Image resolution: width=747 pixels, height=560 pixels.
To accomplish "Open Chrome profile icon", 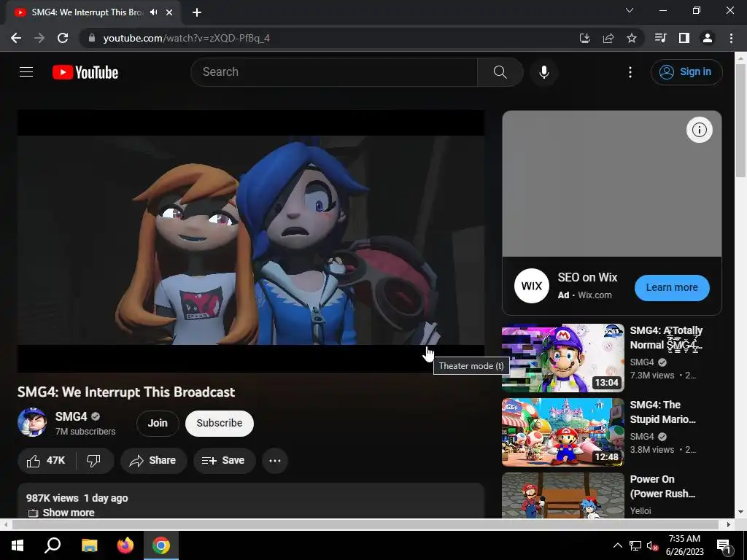I will click(708, 38).
